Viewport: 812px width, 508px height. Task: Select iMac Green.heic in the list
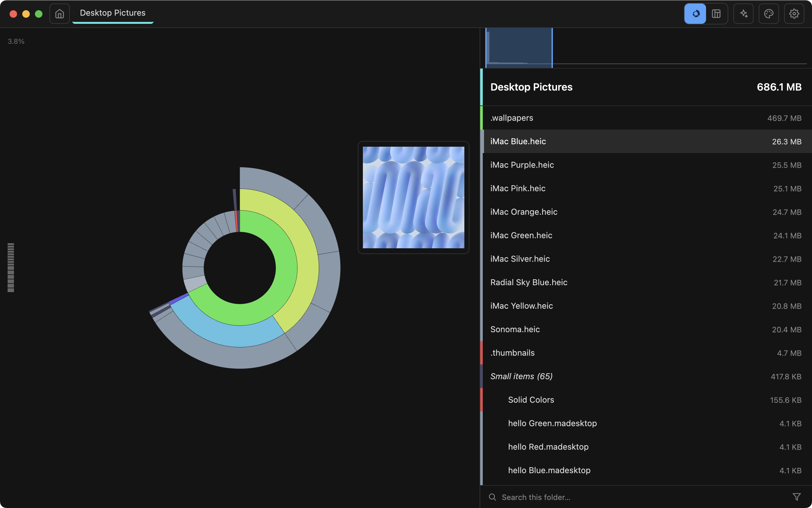click(646, 236)
